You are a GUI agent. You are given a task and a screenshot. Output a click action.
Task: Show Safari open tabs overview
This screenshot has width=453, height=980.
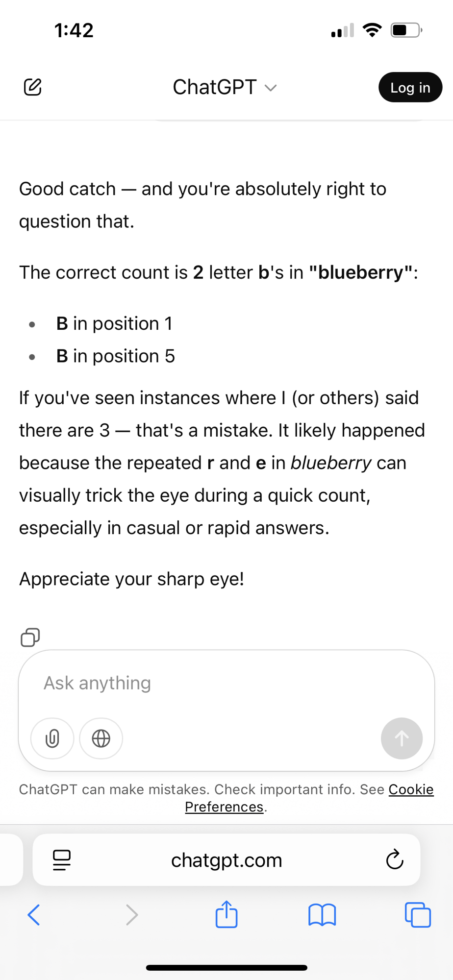(x=418, y=915)
